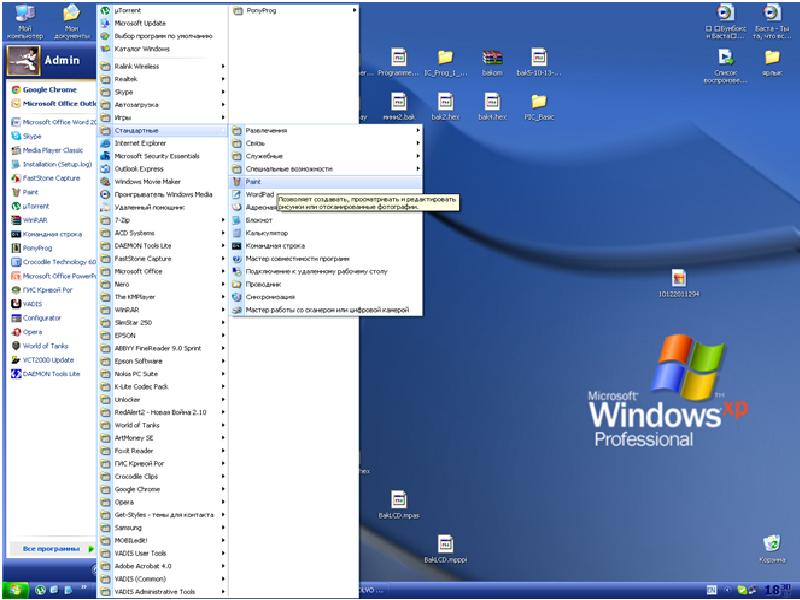Image resolution: width=800 pixels, height=600 pixels.
Task: Click the Все программы button
Action: tap(50, 549)
